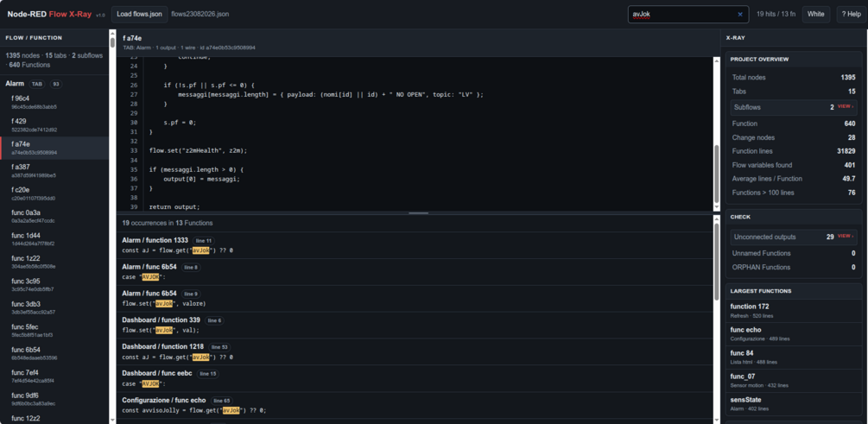Open result Dashboard / func eebc line 15
This screenshot has width=868, height=424.
(414, 378)
